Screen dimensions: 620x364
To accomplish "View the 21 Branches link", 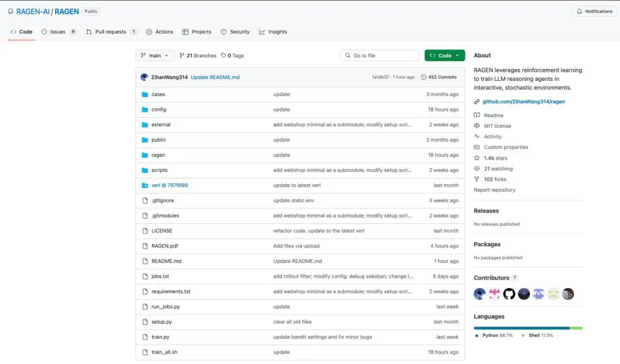I will coord(197,55).
